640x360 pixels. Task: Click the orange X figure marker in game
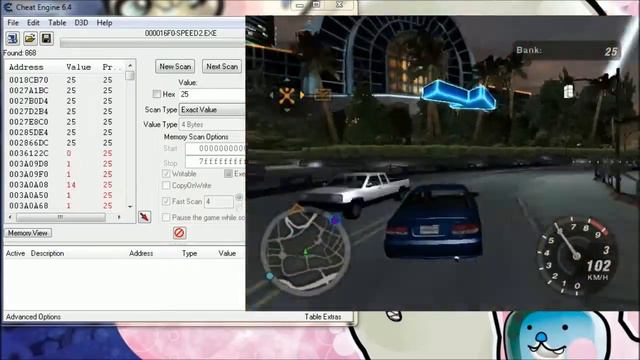pos(287,95)
